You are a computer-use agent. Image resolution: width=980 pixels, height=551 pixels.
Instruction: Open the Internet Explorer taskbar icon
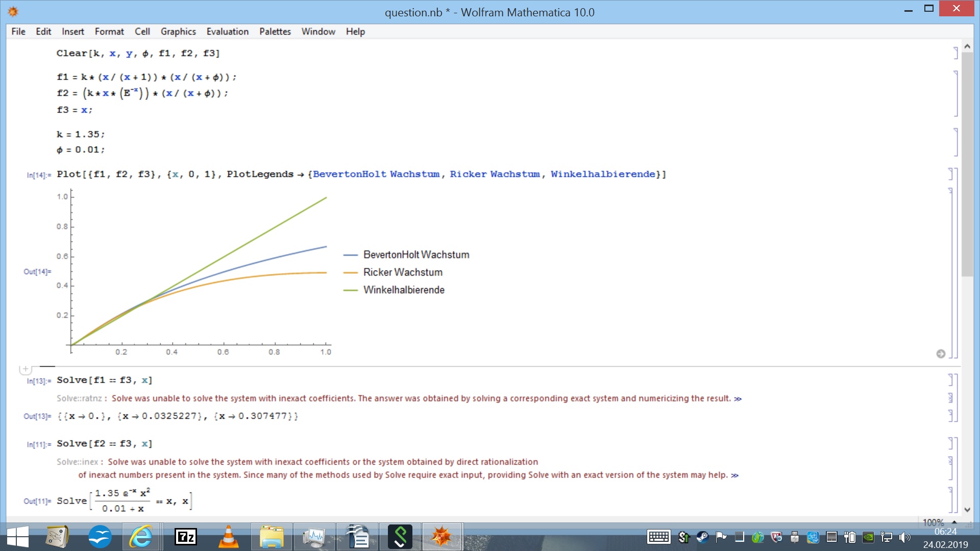tap(141, 537)
